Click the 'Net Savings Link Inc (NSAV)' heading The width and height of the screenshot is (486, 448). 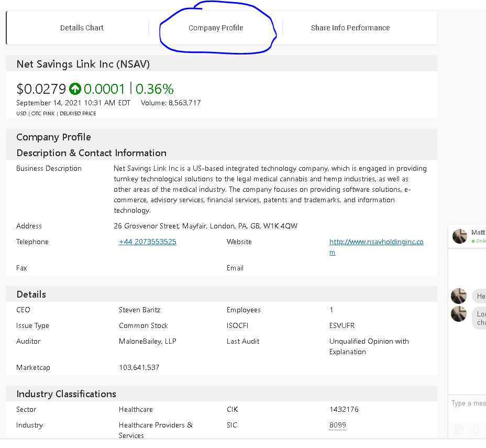coord(83,64)
